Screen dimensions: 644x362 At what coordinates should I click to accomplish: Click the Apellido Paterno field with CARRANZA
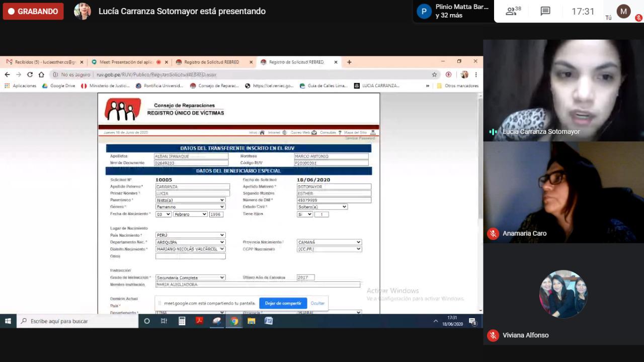pyautogui.click(x=192, y=187)
